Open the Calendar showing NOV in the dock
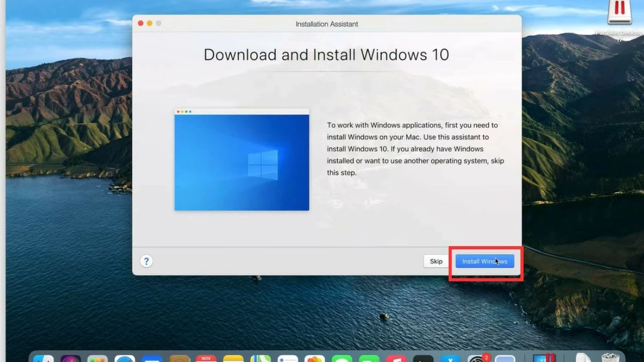Image resolution: width=644 pixels, height=362 pixels. click(206, 359)
